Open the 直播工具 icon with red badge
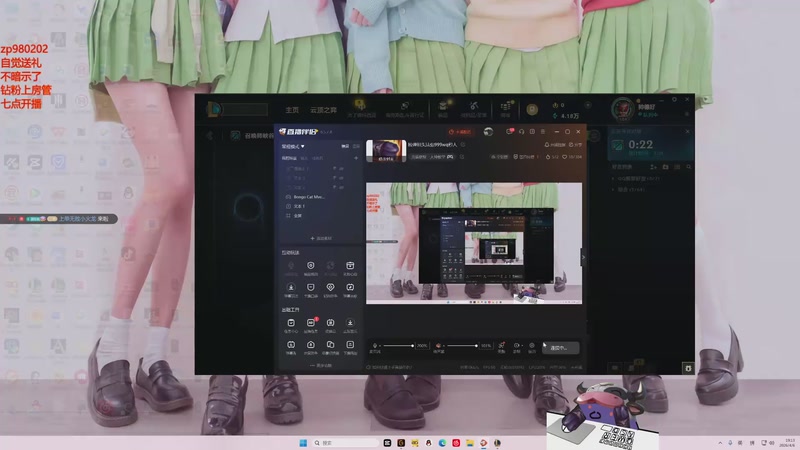The width and height of the screenshot is (800, 450). coord(311,324)
